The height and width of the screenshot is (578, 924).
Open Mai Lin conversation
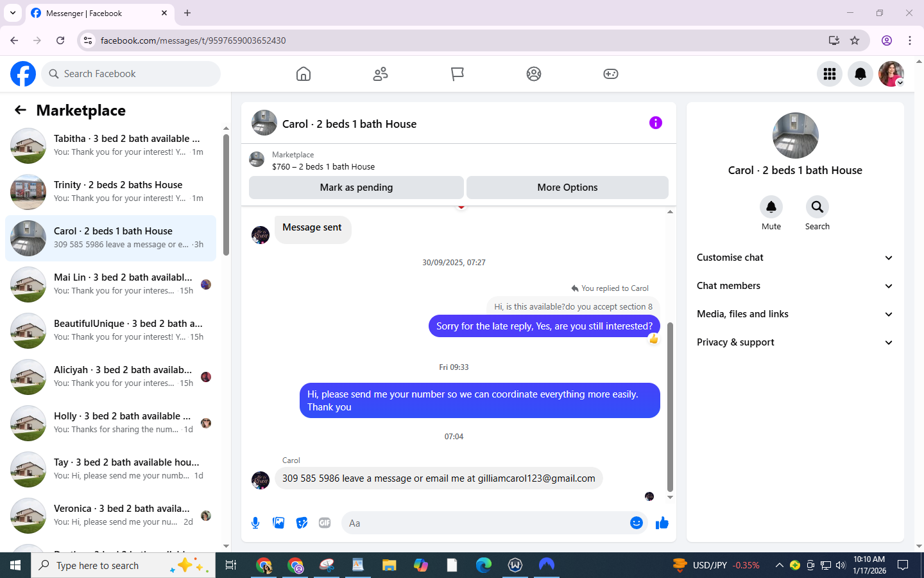pyautogui.click(x=110, y=285)
